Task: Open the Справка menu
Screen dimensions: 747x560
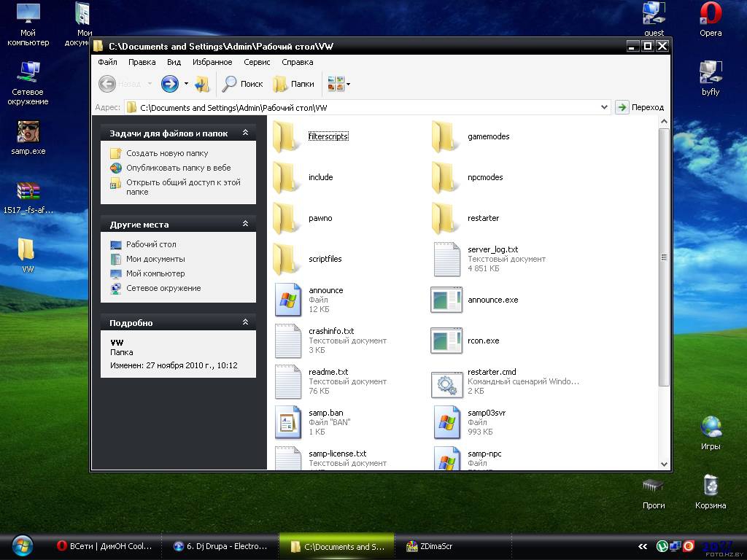Action: [298, 62]
